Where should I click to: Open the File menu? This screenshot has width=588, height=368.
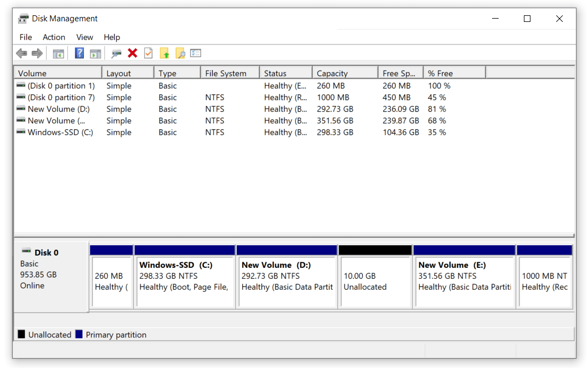tap(25, 37)
